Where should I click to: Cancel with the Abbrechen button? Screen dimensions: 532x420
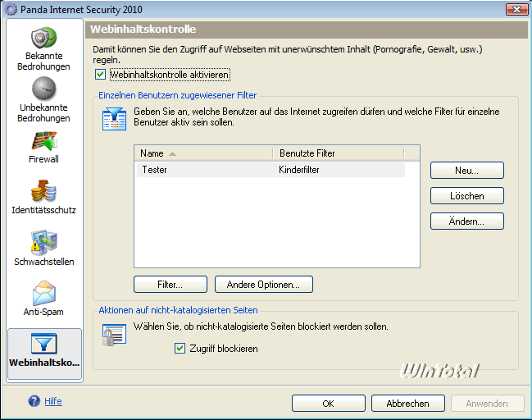pos(408,404)
